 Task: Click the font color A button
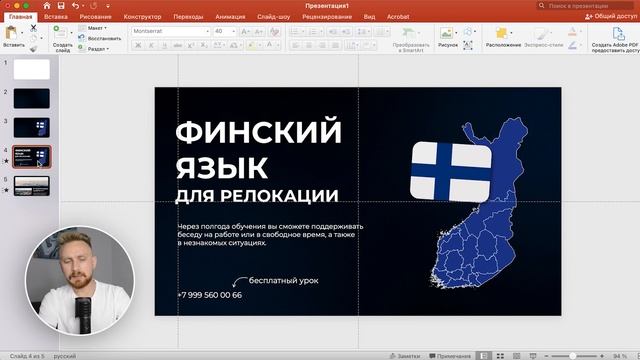tap(269, 45)
